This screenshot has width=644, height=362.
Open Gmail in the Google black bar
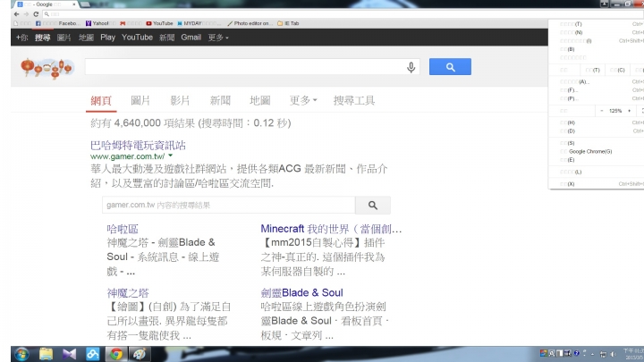coord(191,38)
